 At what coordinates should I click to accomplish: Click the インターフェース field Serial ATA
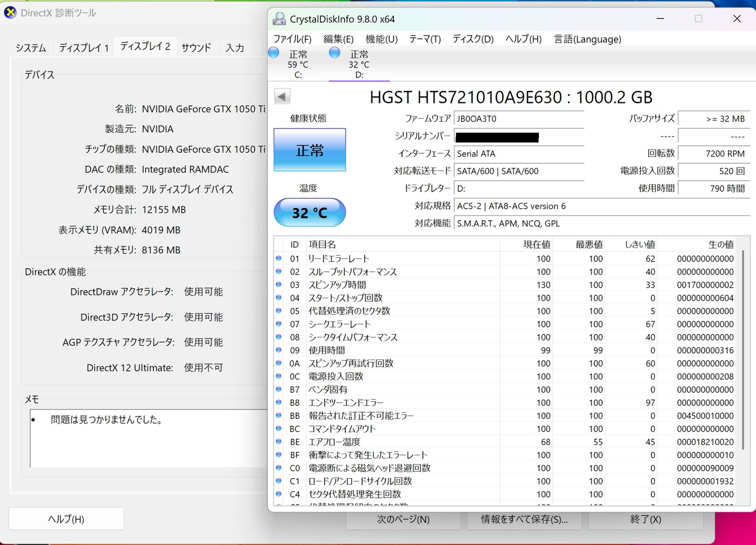click(x=518, y=154)
